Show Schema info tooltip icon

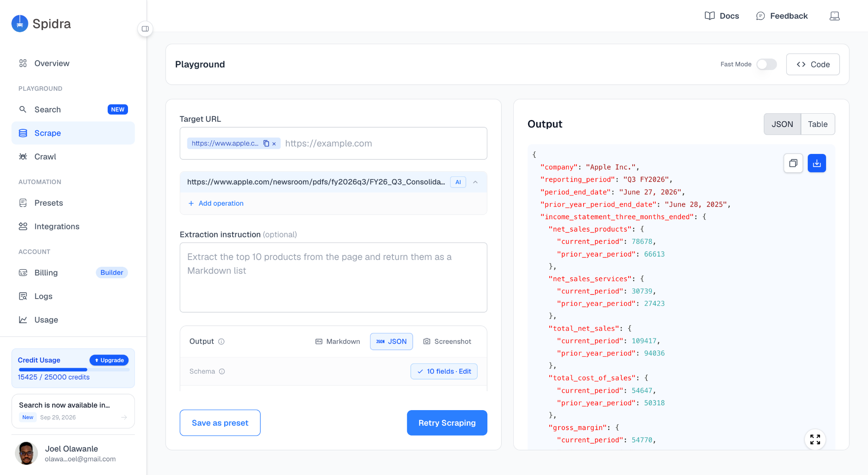[x=222, y=372]
